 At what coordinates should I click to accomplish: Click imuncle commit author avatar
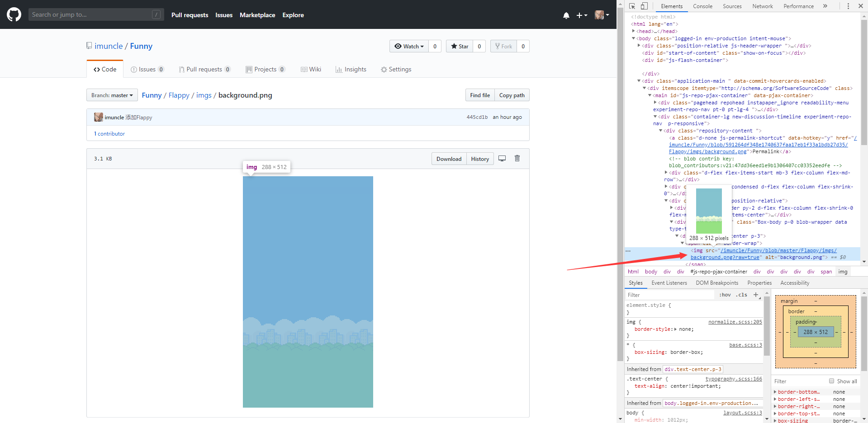click(x=99, y=117)
